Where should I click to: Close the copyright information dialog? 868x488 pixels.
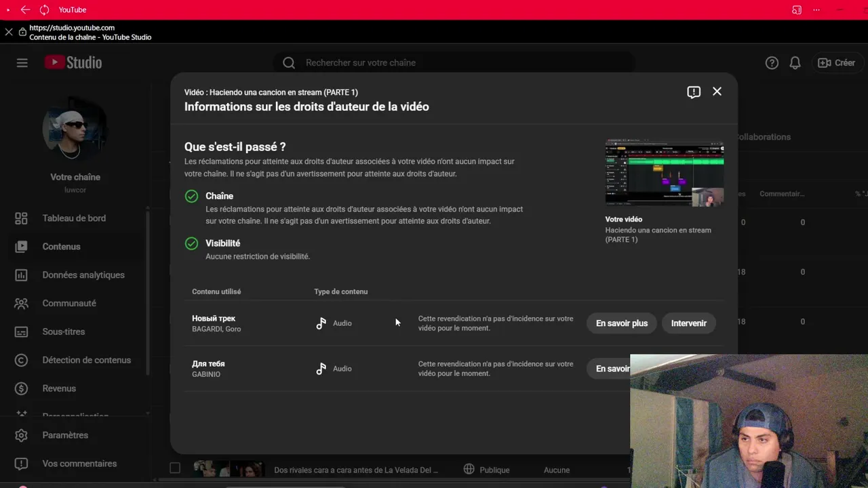717,91
